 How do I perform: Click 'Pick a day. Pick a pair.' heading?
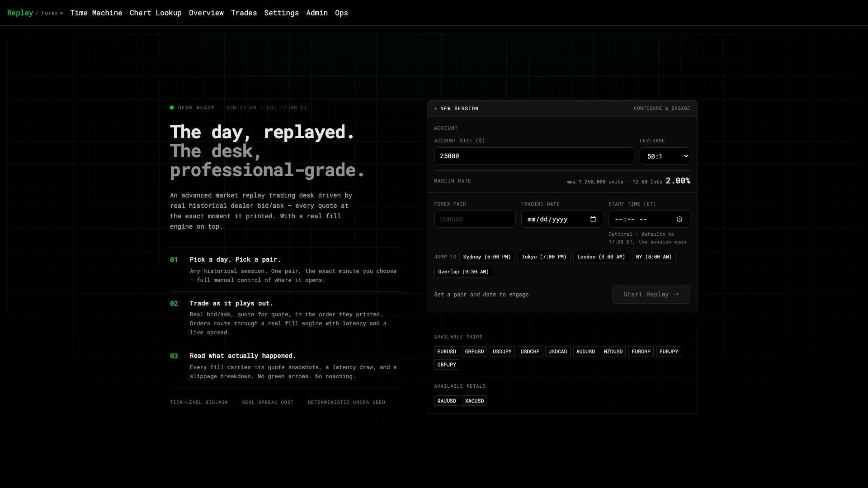[235, 259]
